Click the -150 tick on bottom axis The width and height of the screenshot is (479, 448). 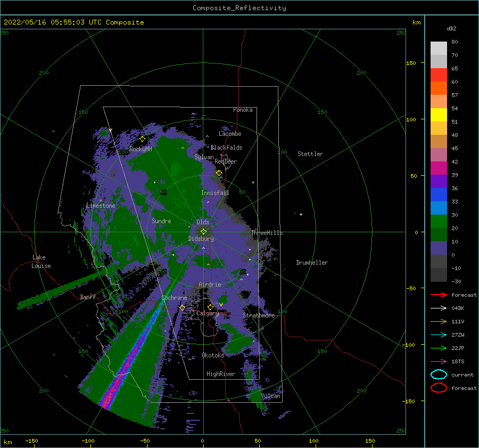(x=31, y=441)
